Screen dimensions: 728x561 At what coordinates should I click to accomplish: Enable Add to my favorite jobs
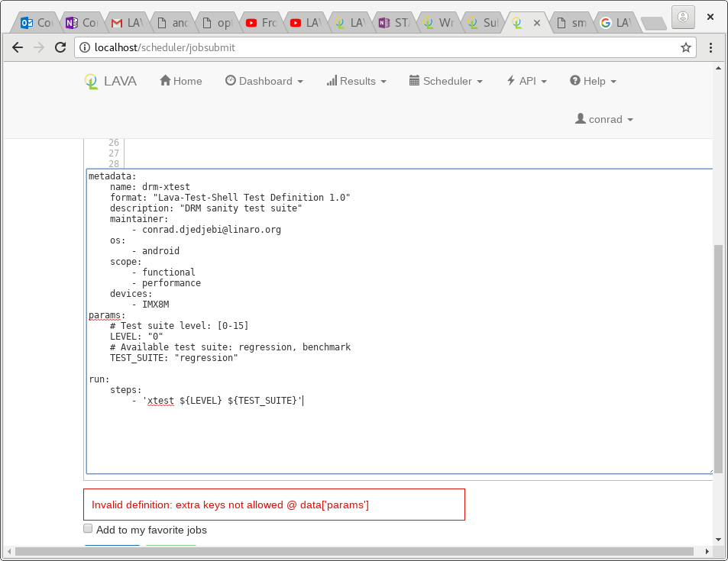[x=88, y=529]
